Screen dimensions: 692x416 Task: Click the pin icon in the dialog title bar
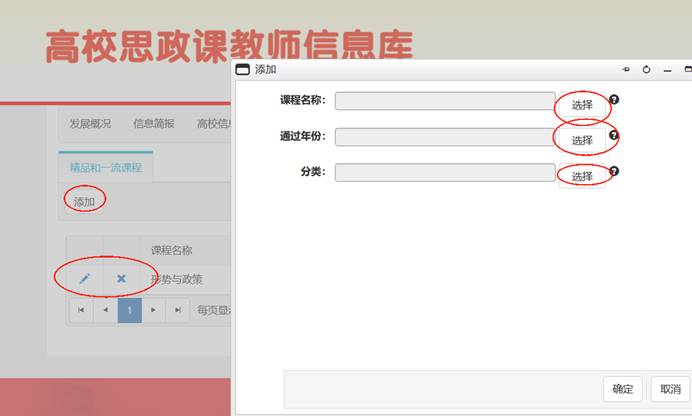627,70
